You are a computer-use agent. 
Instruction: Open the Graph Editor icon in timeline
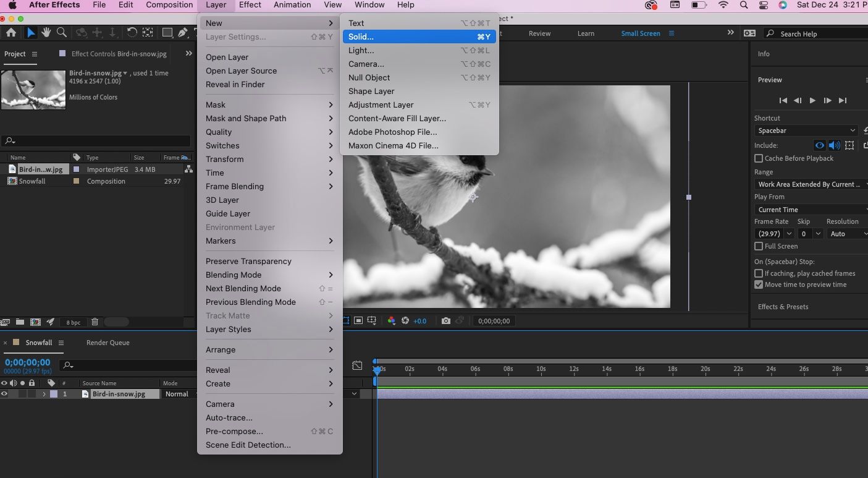tap(357, 365)
